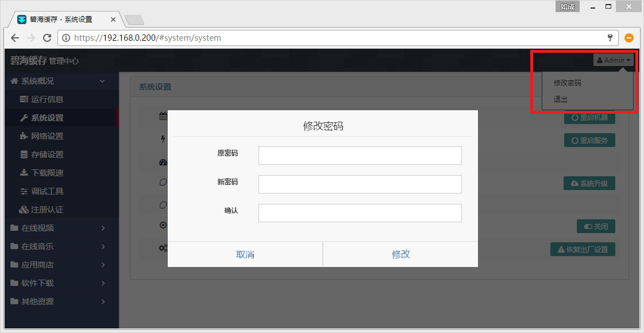This screenshot has width=644, height=333.
Task: Click the 新密码 input field
Action: pos(360,184)
